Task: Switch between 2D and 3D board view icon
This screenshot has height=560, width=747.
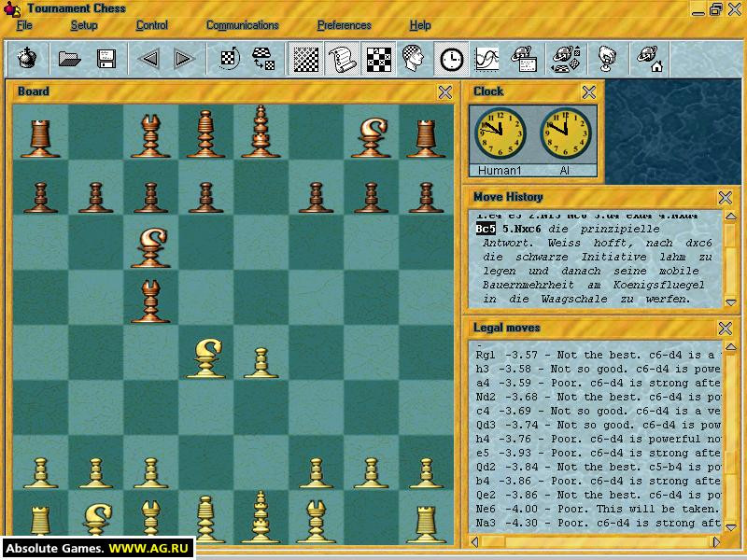Action: coord(263,59)
